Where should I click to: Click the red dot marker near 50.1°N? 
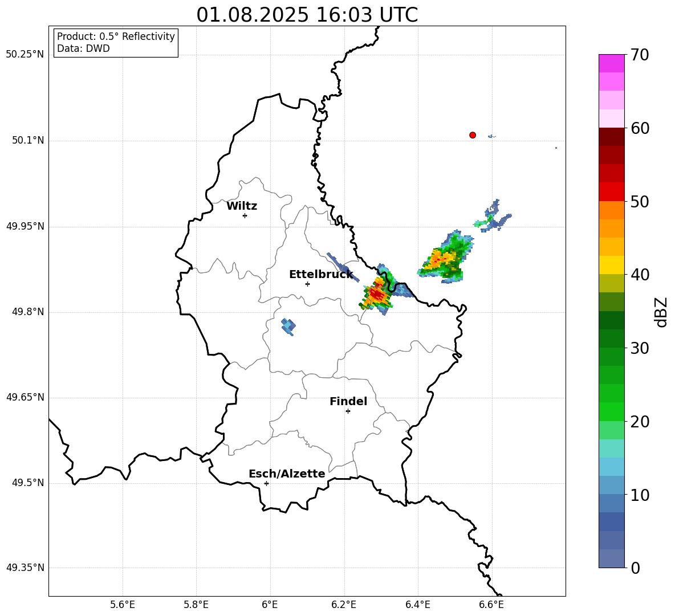click(473, 135)
